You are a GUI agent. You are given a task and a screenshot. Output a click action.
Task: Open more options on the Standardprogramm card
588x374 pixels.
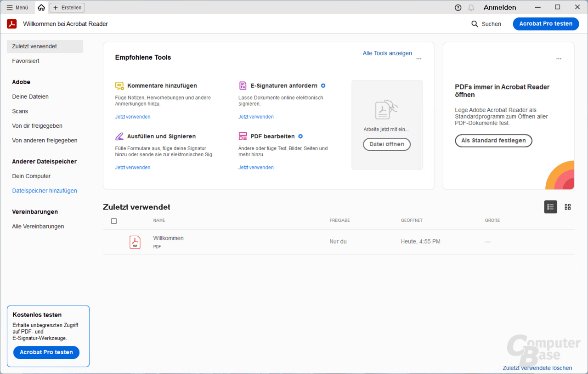click(559, 59)
